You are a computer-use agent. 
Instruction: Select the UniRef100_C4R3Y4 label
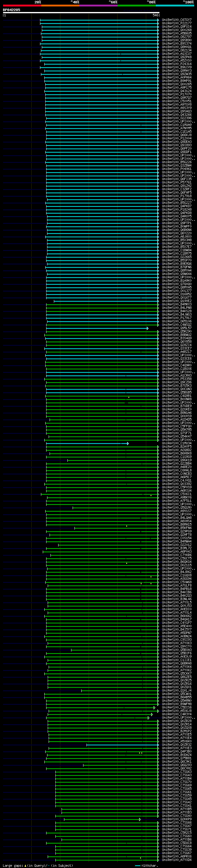coord(177,714)
